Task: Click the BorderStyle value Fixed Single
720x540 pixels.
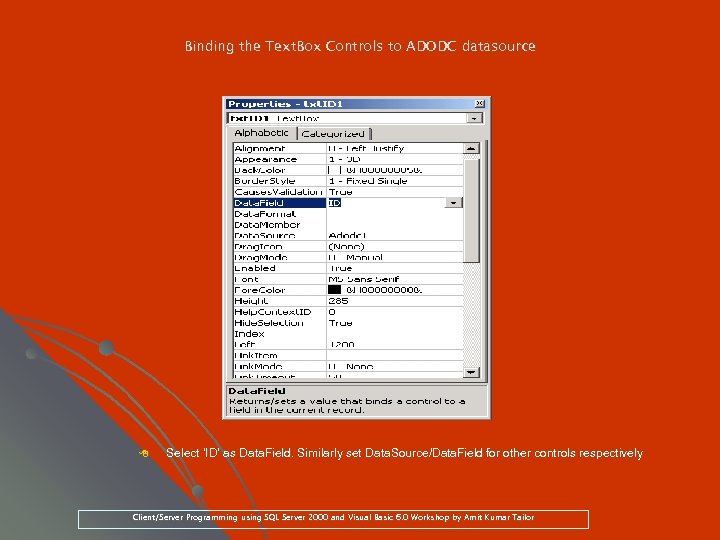Action: pos(368,181)
